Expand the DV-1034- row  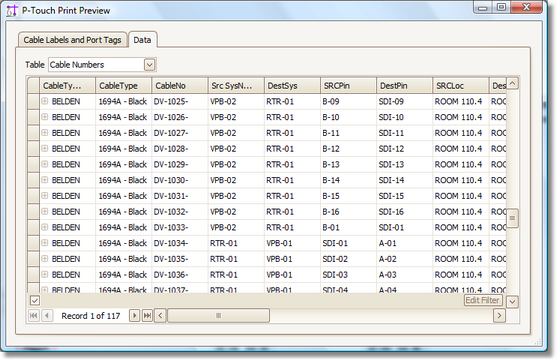(45, 243)
